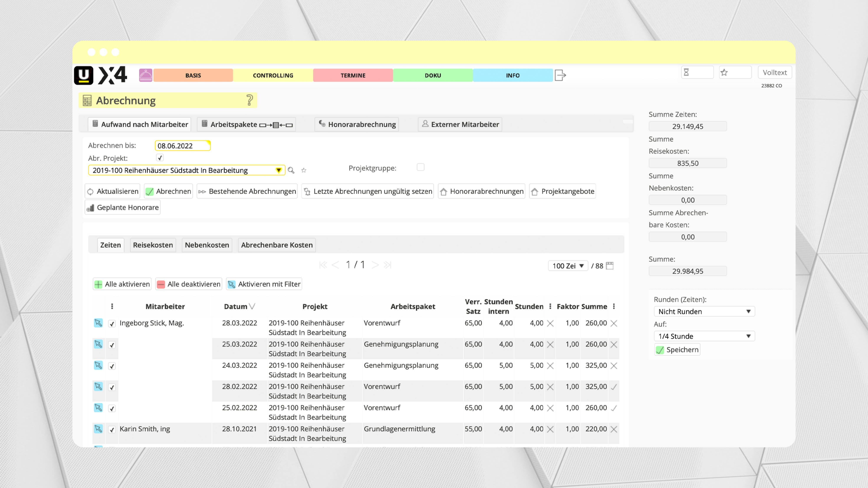Viewport: 868px width, 488px height.
Task: Uncheck the Ingeborg Stick row checkbox
Action: pyautogui.click(x=112, y=324)
